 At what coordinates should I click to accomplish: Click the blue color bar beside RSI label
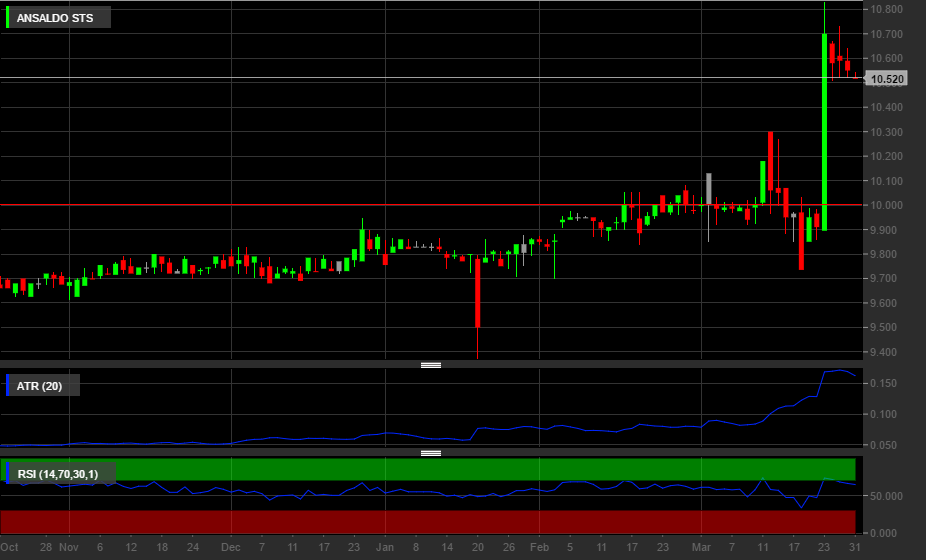pos(7,473)
